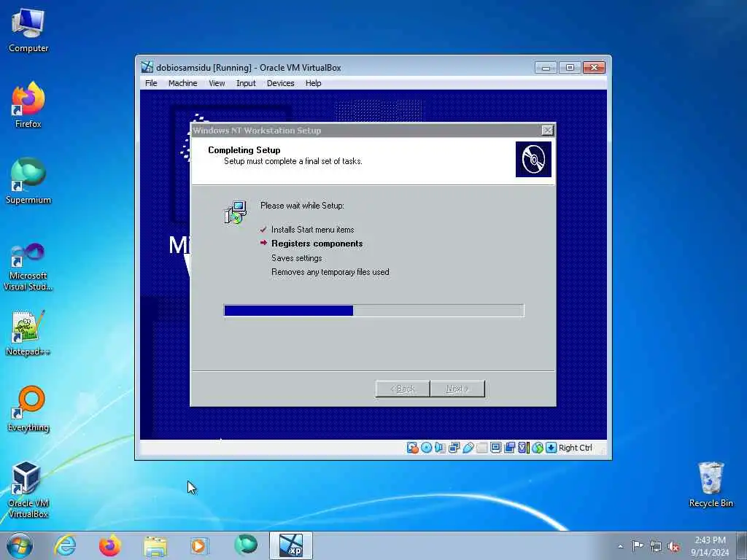
Task: Click the display indicator in VirtualBox status bar
Action: click(495, 448)
